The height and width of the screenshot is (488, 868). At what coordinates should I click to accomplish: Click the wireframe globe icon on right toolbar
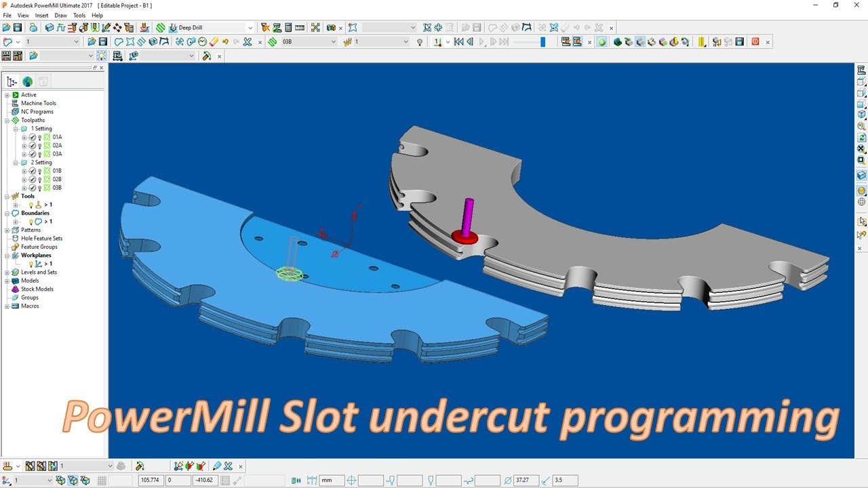[x=861, y=201]
